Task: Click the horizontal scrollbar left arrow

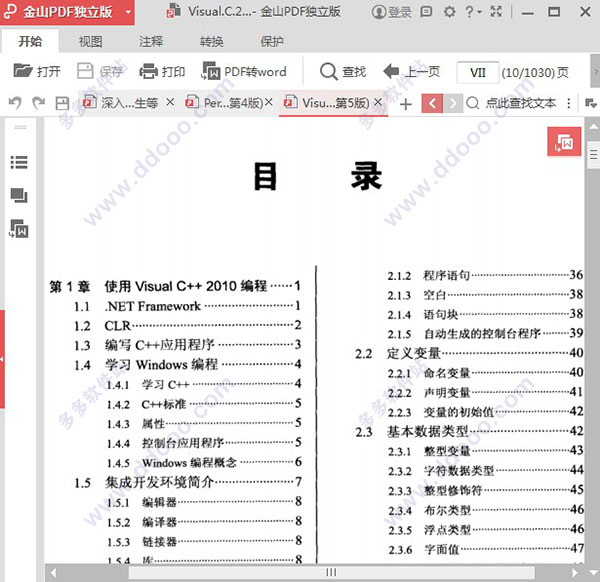Action: click(53, 573)
